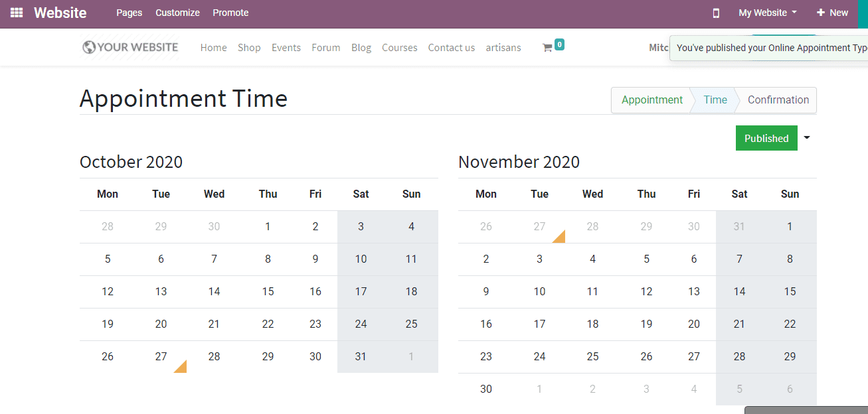
Task: Select November 9 in the calendar
Action: tap(486, 291)
